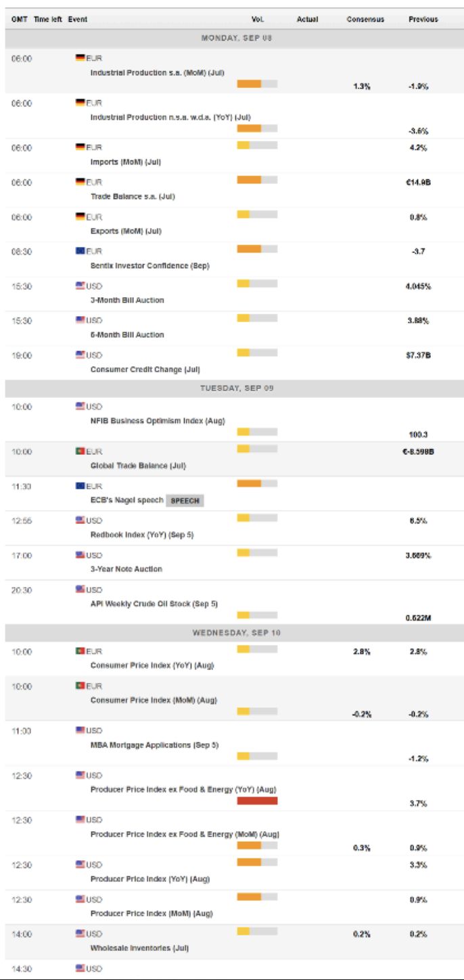
Task: Open the API Weekly Crude Oil Stock event
Action: (x=154, y=604)
